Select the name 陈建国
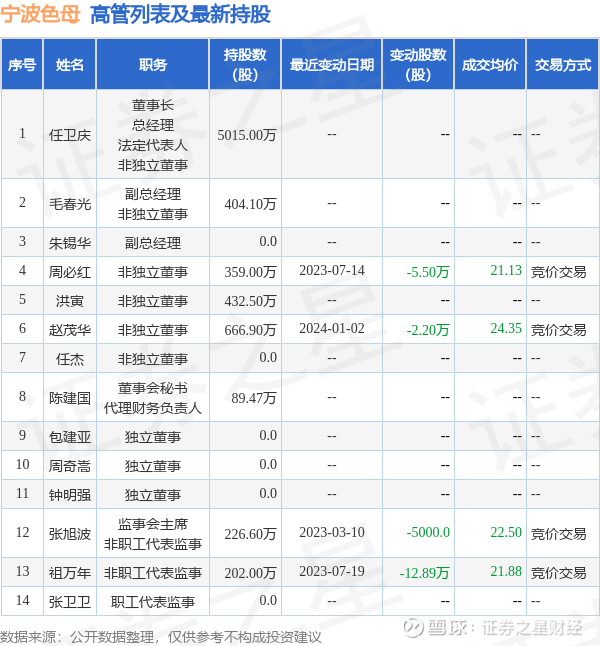The image size is (600, 646). [70, 398]
